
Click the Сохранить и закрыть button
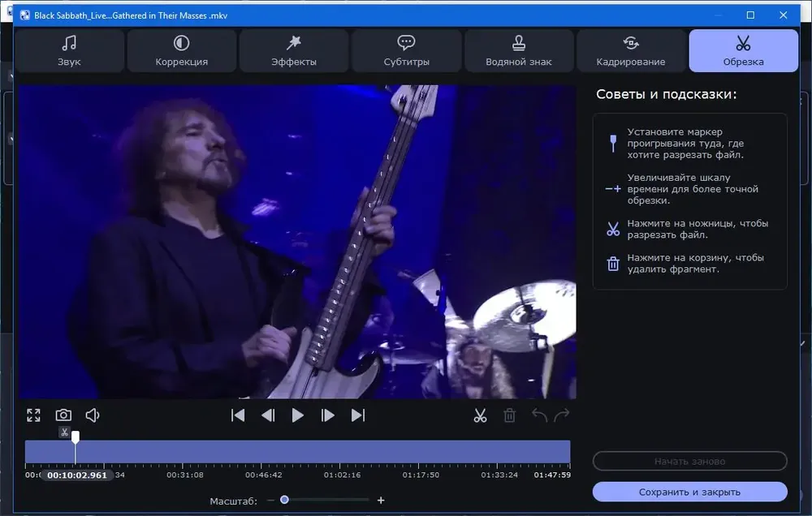[x=689, y=492]
